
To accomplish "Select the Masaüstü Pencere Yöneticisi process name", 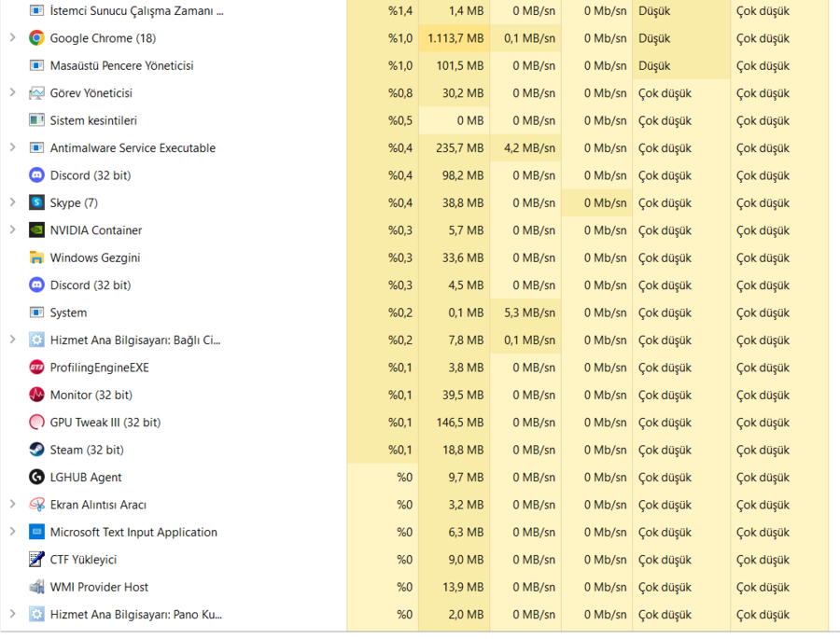I will click(121, 66).
